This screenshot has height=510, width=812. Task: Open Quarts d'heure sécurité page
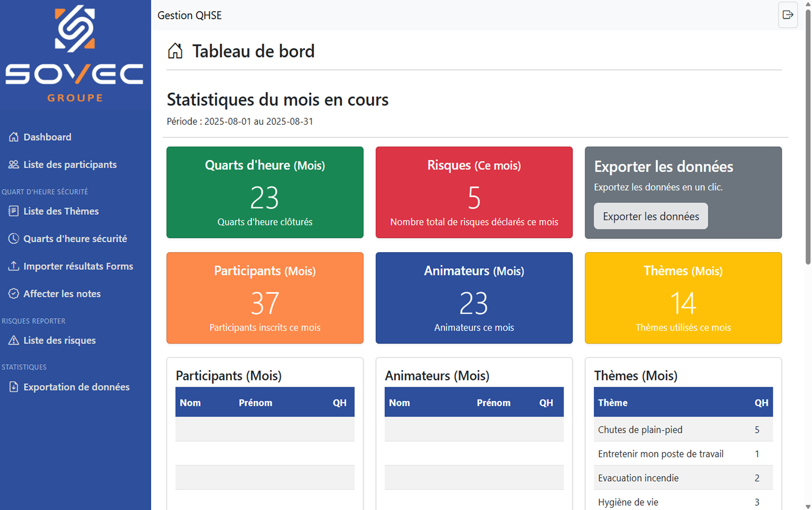point(75,238)
